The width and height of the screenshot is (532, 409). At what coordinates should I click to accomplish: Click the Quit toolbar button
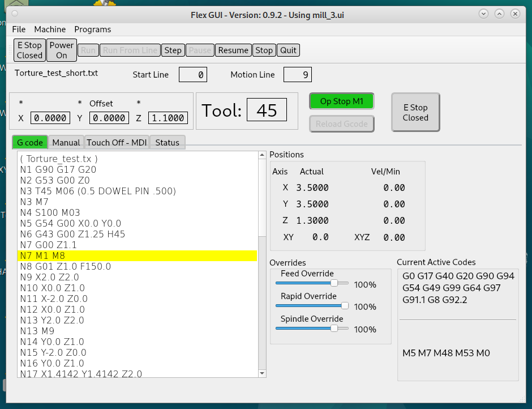289,50
